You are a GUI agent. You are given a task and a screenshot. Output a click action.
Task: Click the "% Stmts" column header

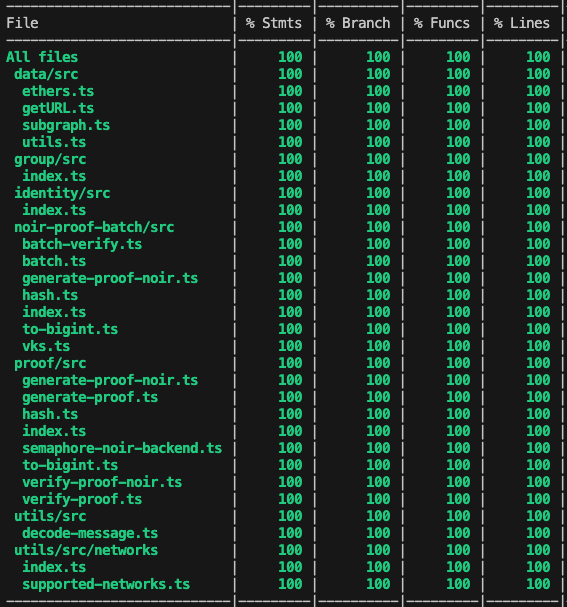(274, 23)
